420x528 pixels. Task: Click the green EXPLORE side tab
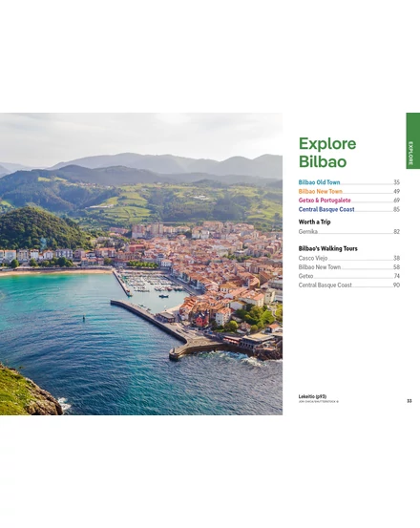[x=413, y=140]
